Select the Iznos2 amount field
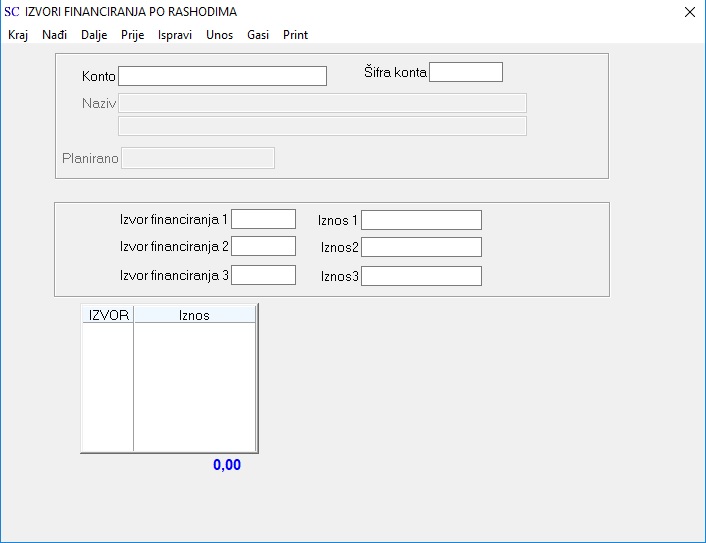This screenshot has width=706, height=543. click(421, 247)
